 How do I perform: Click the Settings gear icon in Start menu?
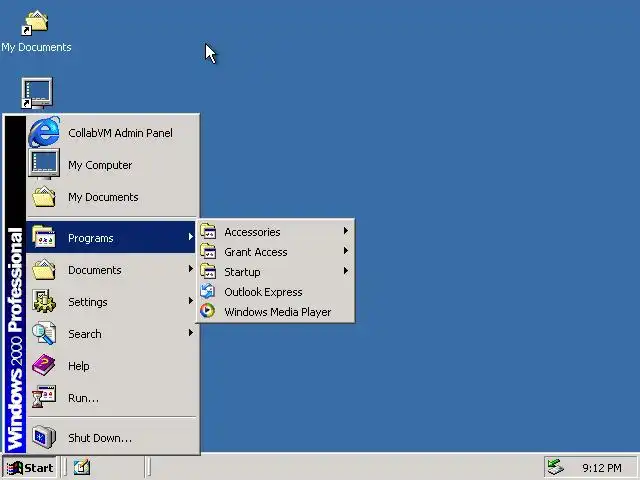coord(44,301)
